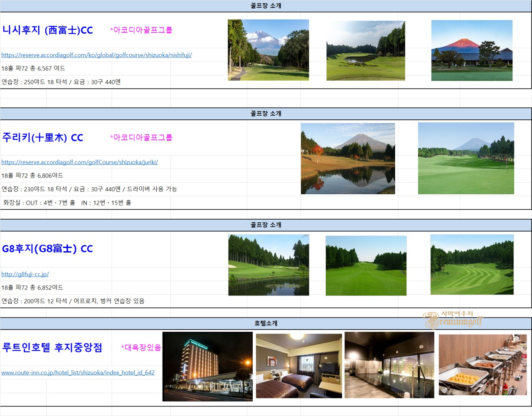Open the Nishifuji accordiagolf reservation link
Screen dimensions: 532x416
(x=96, y=55)
